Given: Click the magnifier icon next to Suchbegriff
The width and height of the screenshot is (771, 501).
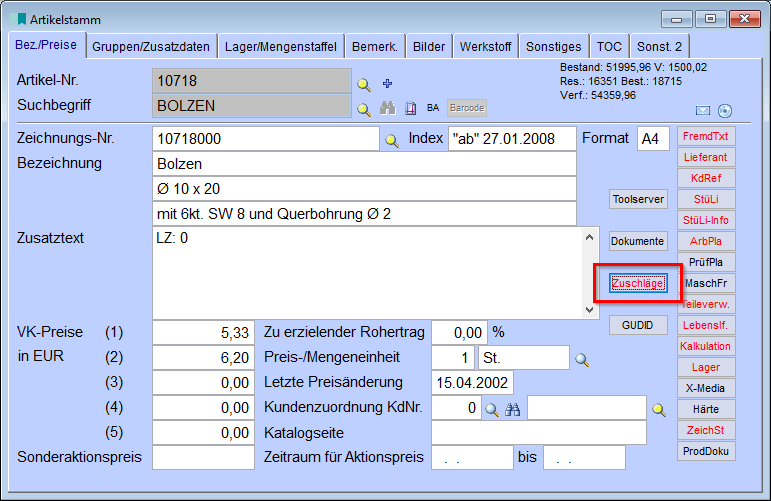Looking at the screenshot, I should tap(364, 109).
